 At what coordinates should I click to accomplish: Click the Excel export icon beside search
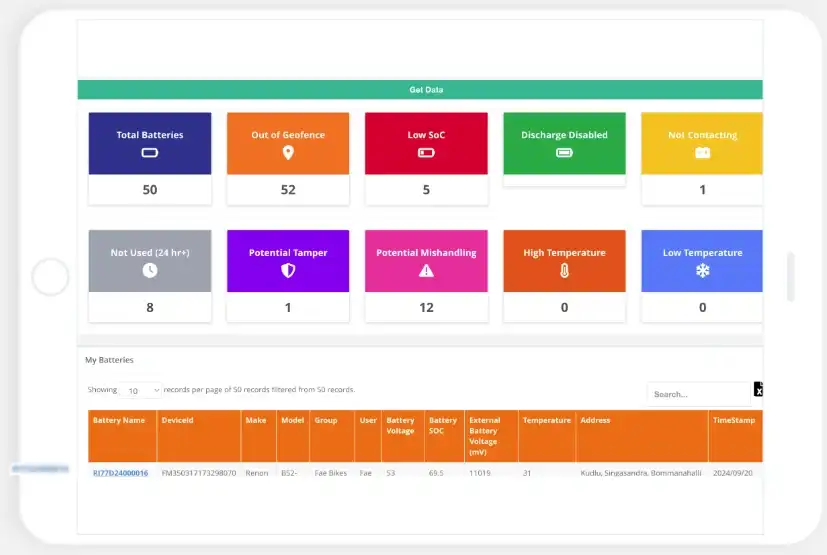tap(758, 390)
